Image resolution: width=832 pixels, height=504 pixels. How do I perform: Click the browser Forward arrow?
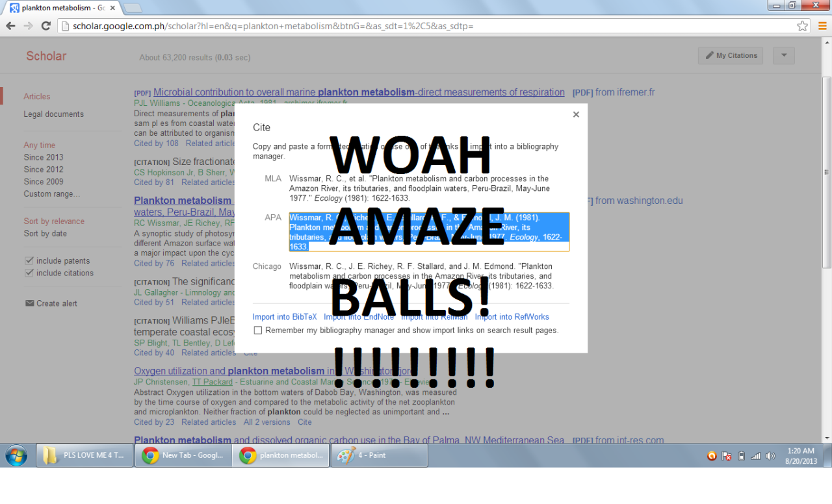point(28,26)
